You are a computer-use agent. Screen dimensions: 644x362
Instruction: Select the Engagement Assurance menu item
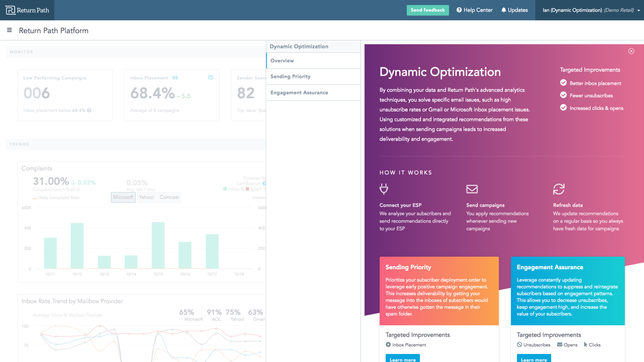[313, 92]
